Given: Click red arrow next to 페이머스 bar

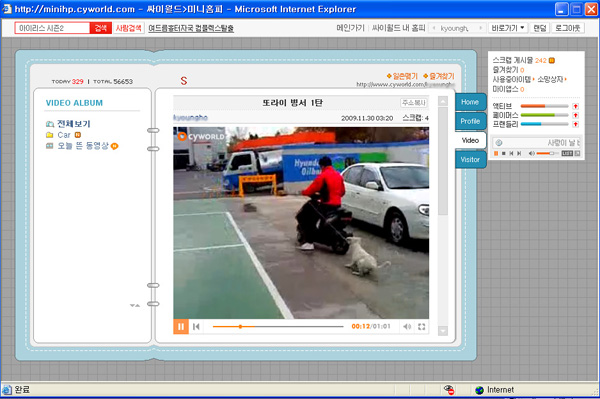Looking at the screenshot, I should [575, 115].
